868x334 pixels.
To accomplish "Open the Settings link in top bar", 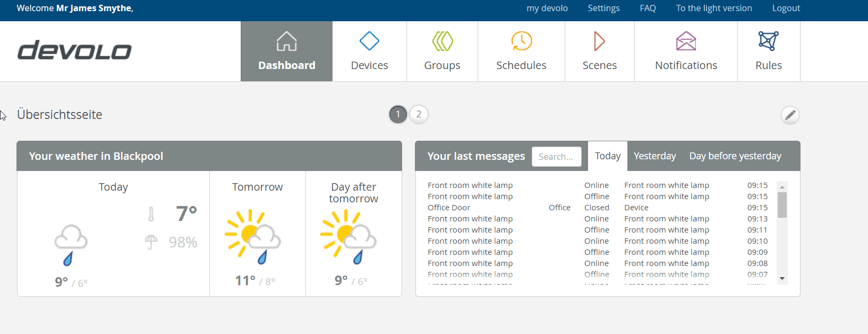I will [x=603, y=8].
